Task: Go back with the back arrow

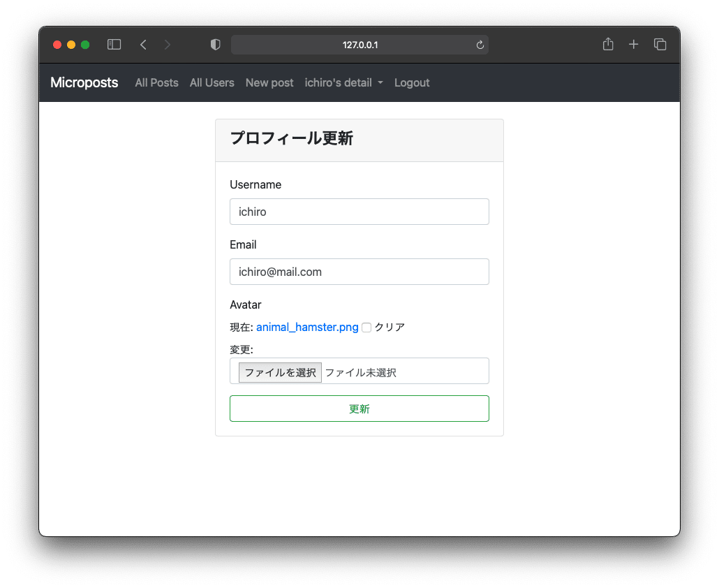Action: click(143, 45)
